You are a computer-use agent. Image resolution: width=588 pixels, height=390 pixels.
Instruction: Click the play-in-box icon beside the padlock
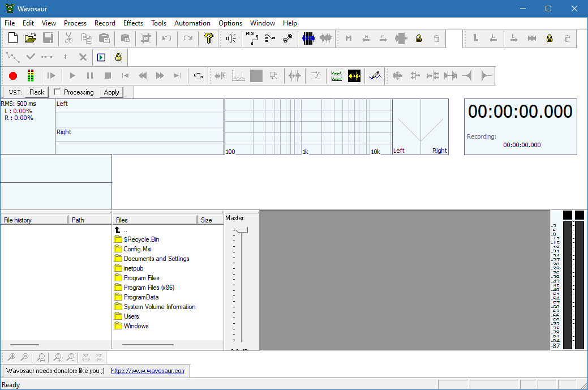point(101,57)
